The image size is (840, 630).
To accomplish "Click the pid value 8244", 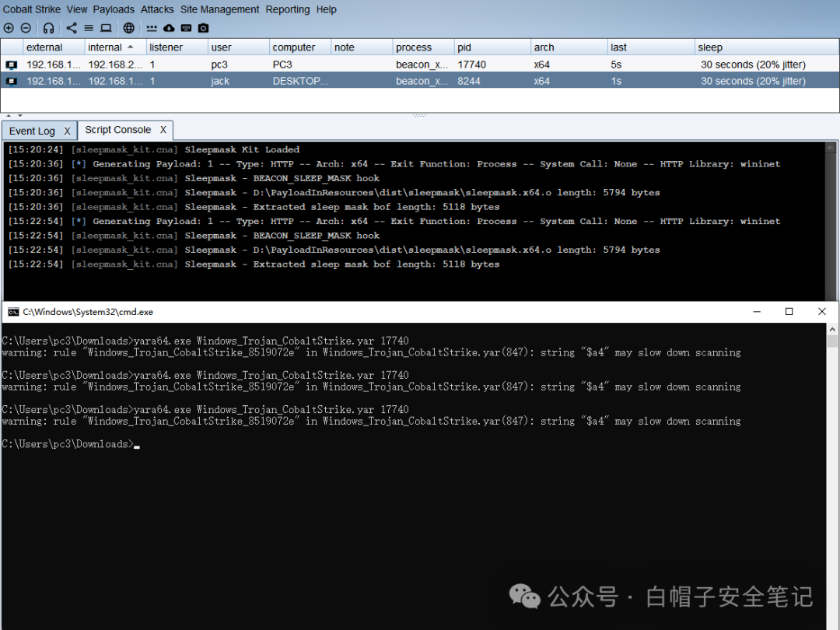I will pos(469,81).
